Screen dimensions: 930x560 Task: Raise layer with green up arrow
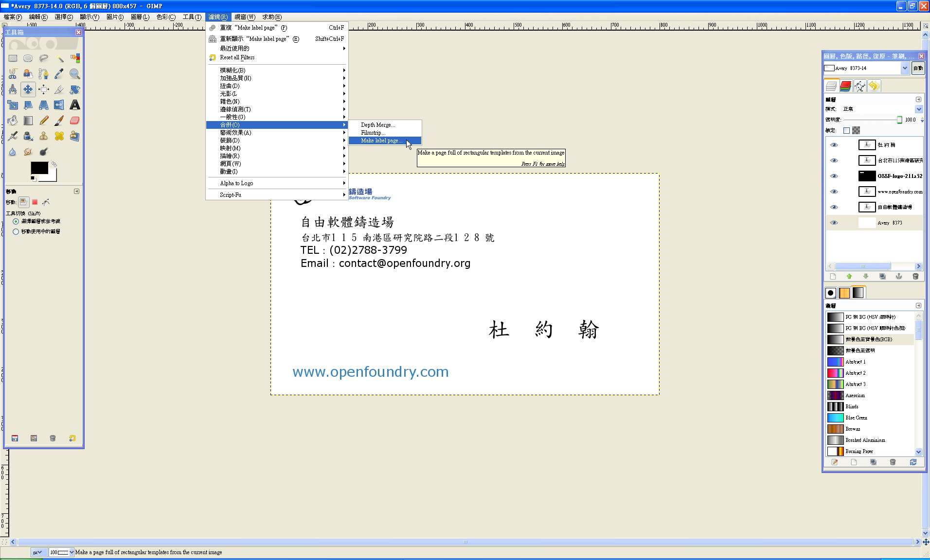point(849,277)
